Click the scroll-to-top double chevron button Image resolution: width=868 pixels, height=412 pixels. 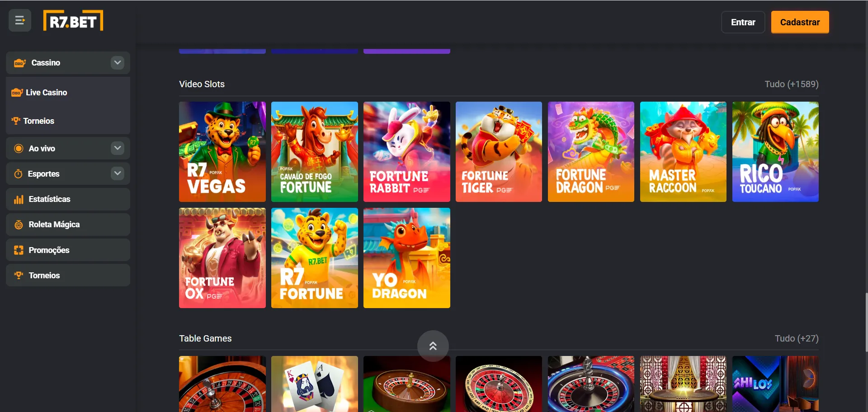coord(433,346)
